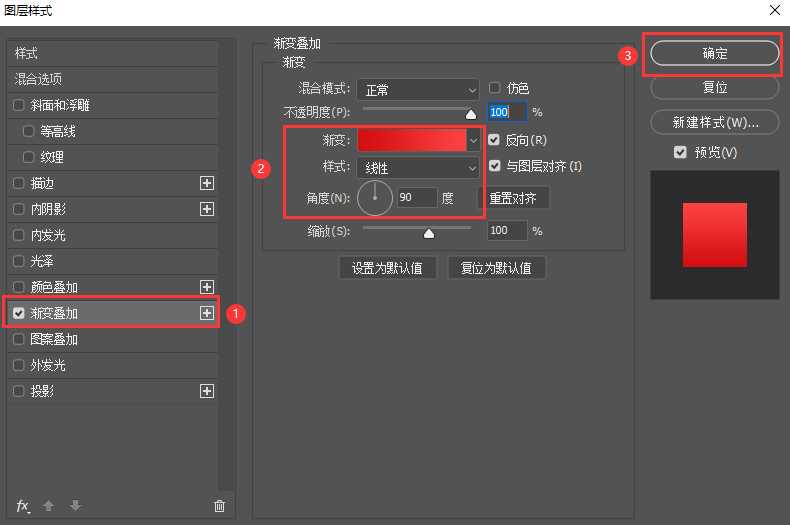Open the 样式 dropdown set to 线性

click(418, 168)
